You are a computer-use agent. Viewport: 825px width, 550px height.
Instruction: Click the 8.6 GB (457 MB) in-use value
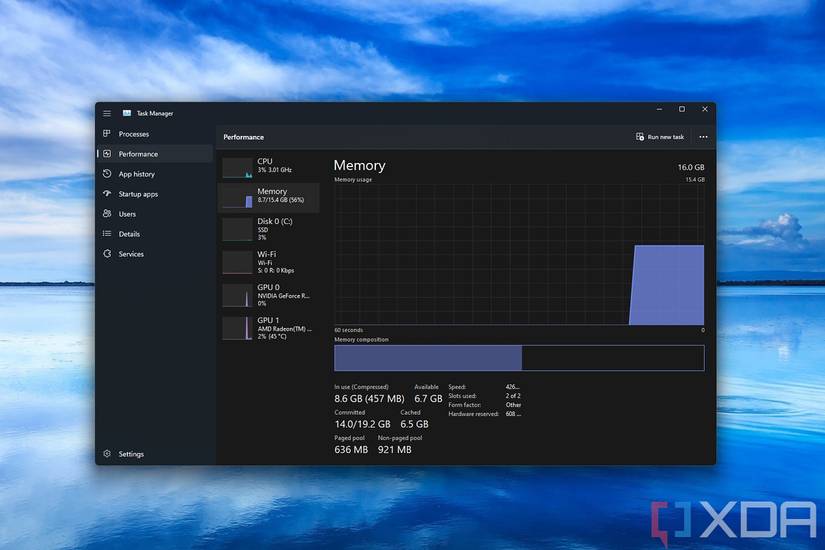click(x=369, y=399)
